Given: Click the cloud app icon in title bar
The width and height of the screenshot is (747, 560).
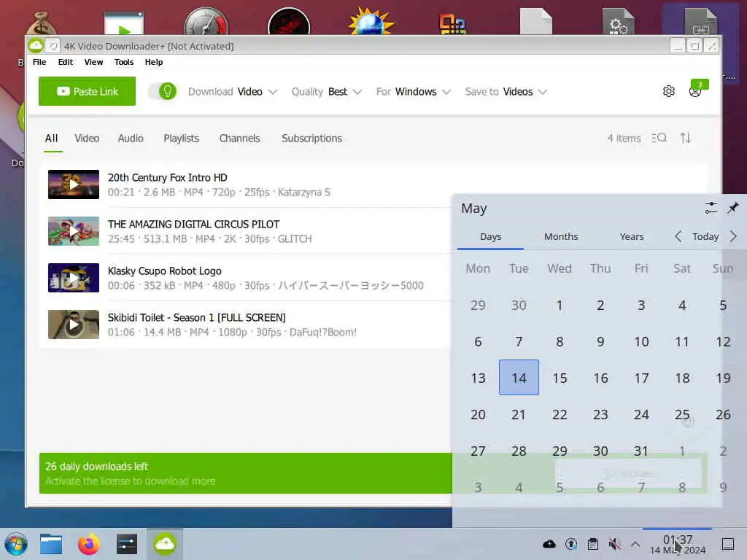Looking at the screenshot, I should coord(36,46).
